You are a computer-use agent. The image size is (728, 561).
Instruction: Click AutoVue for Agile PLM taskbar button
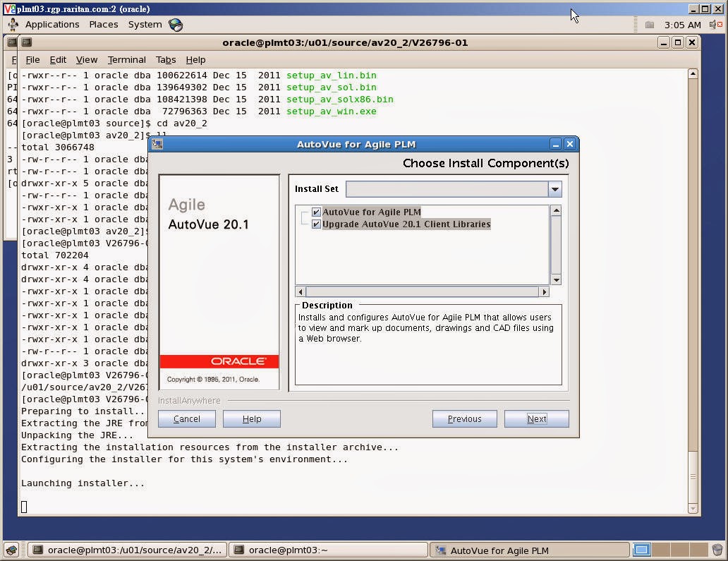tap(530, 550)
